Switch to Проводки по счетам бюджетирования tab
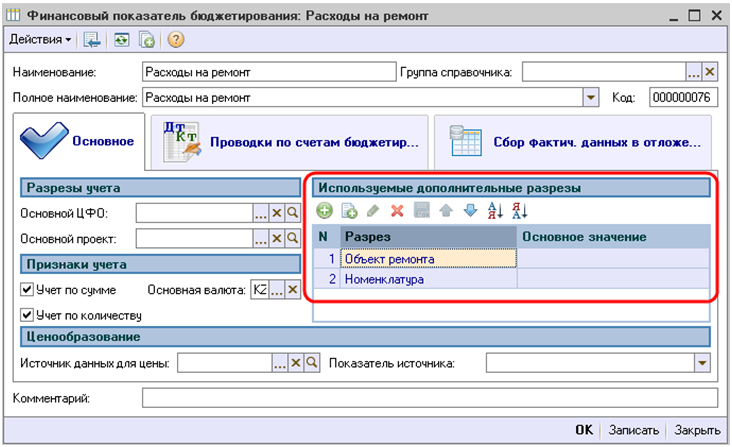The height and width of the screenshot is (447, 732). (290, 143)
